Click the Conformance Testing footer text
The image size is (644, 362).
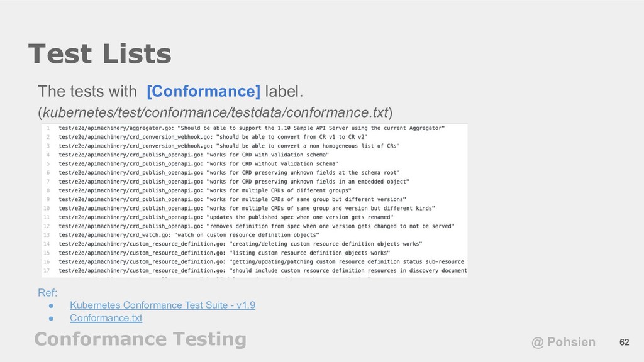(x=140, y=339)
